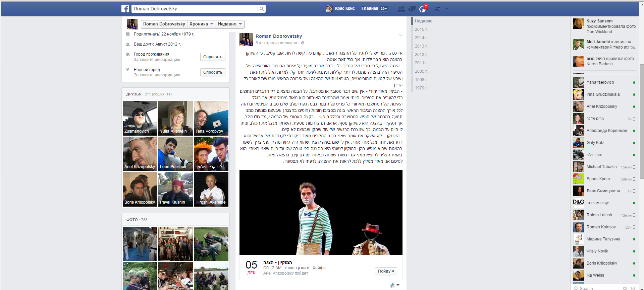Click the magnifier icon in the search bar
Viewport: 644px width, 290px height.
point(262,9)
